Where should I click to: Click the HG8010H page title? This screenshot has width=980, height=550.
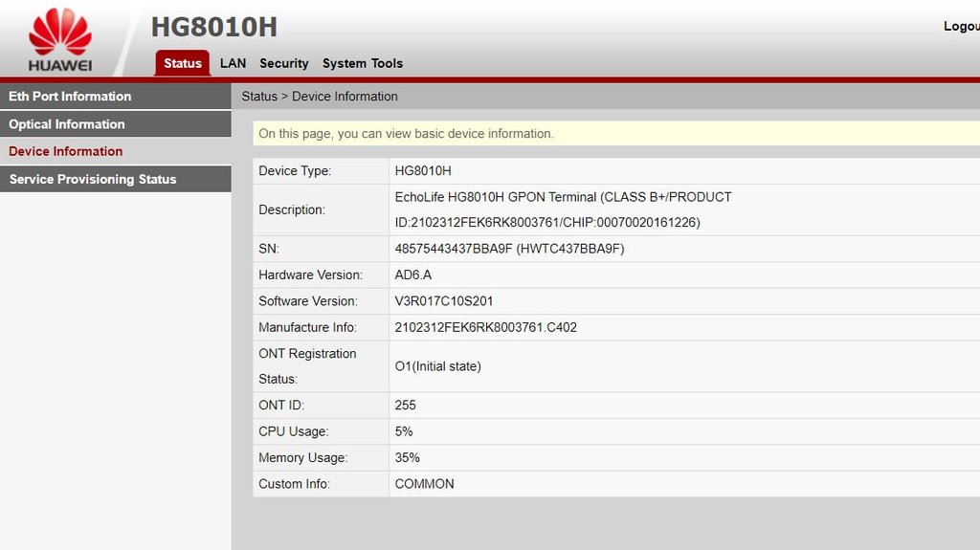pos(213,27)
